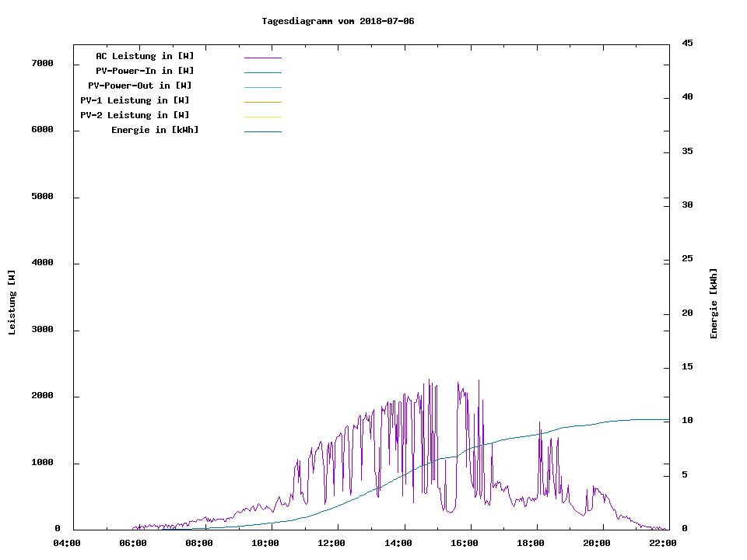Image resolution: width=747 pixels, height=560 pixels.
Task: Select the PV-Power-In legend label
Action: pos(150,71)
